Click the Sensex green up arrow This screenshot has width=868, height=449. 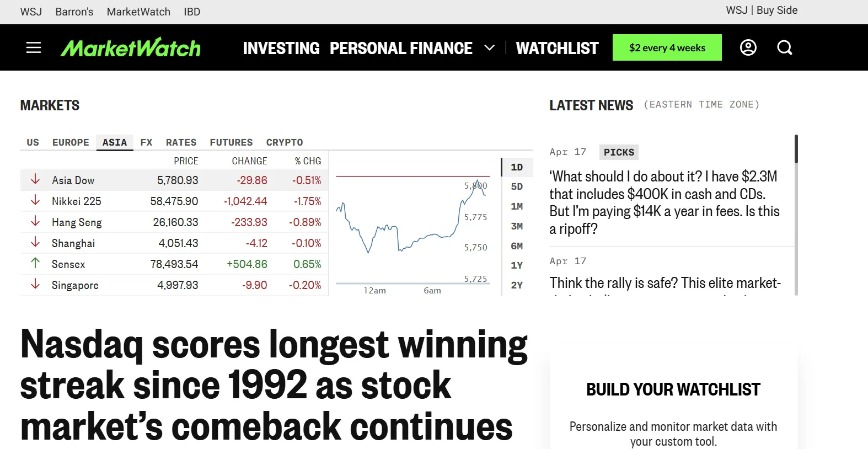[x=35, y=264]
